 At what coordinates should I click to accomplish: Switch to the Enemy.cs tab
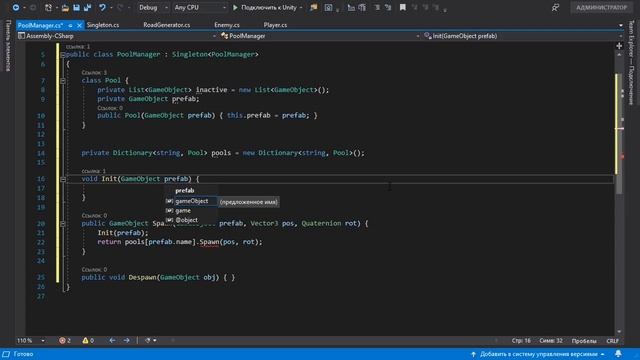[227, 25]
